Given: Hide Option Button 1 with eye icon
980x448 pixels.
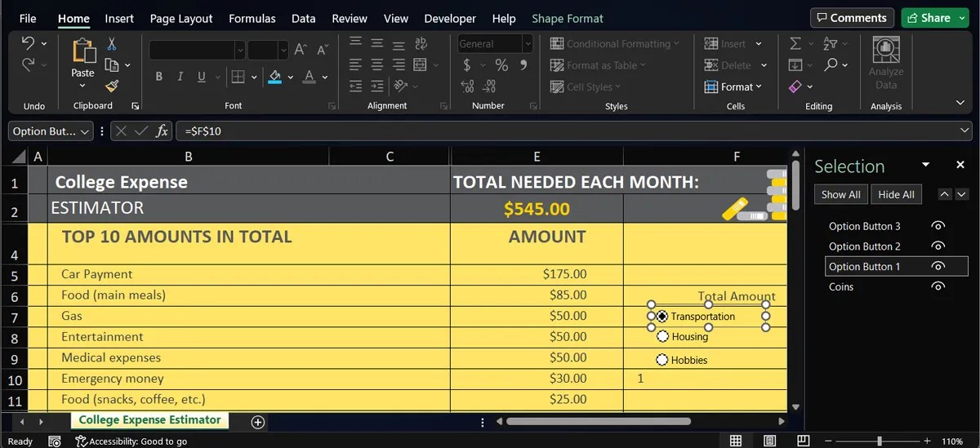Looking at the screenshot, I should 938,266.
